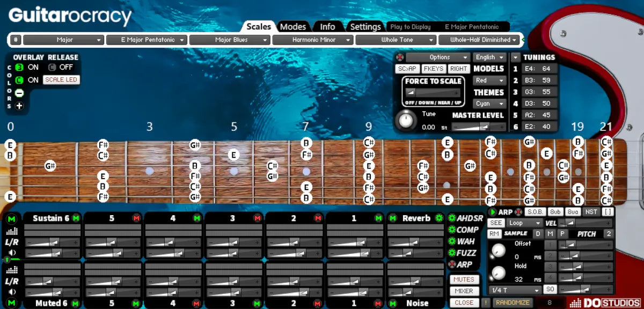Click the AHDSR green gear icon
Screen dimensions: 644x309
click(x=451, y=218)
